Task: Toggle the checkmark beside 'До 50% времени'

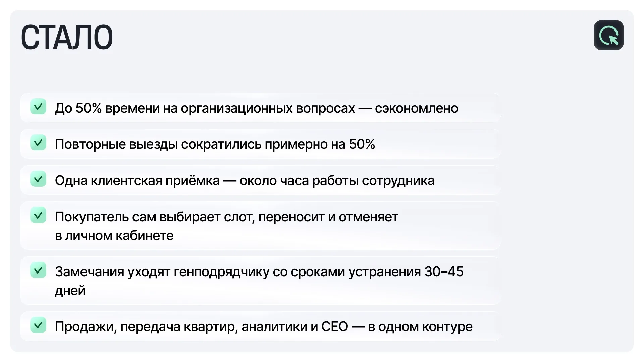Action: pyautogui.click(x=38, y=107)
